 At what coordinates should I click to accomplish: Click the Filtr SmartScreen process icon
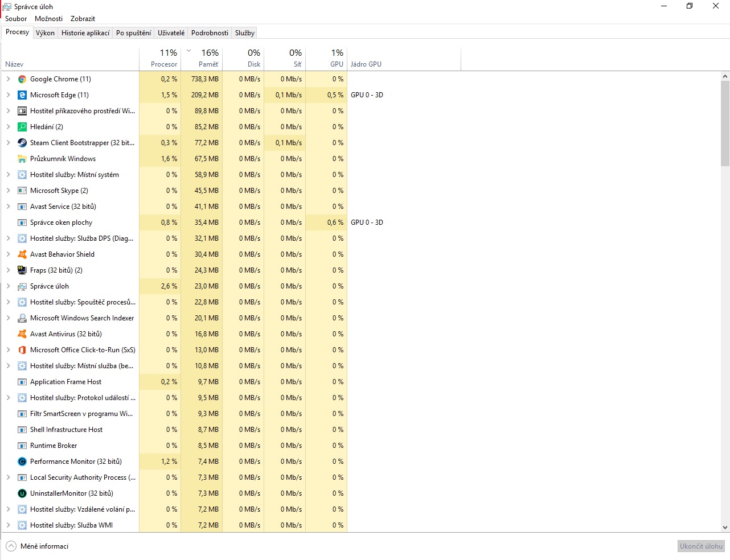[x=22, y=414]
